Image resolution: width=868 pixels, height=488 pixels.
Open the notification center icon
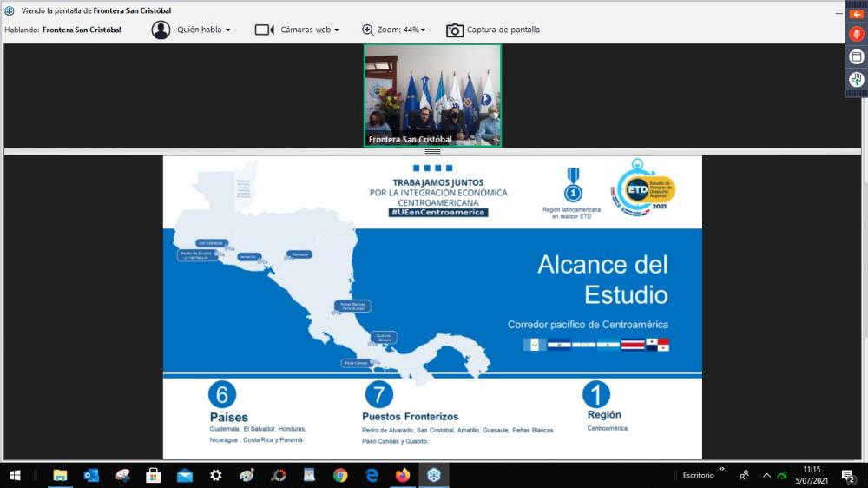click(848, 476)
